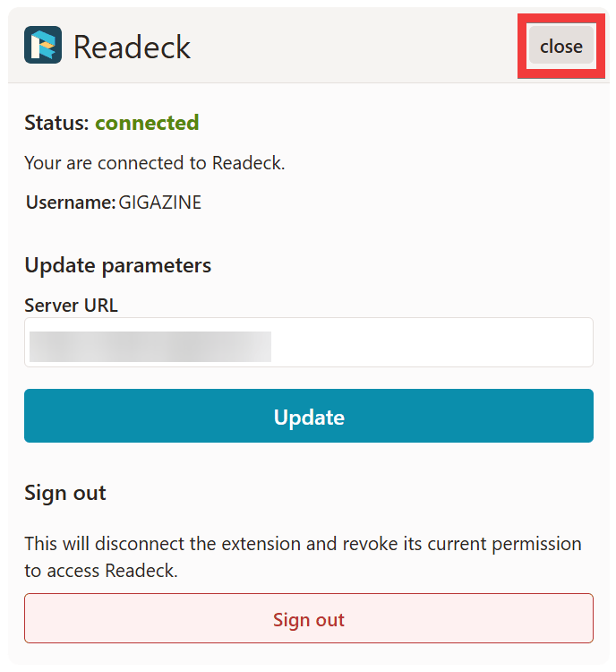Image resolution: width=616 pixels, height=672 pixels.
Task: Click the "Update parameters" heading
Action: (117, 265)
